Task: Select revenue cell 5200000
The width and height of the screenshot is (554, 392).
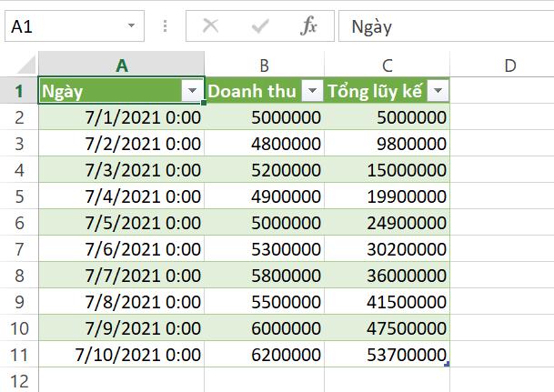Action: tap(265, 170)
